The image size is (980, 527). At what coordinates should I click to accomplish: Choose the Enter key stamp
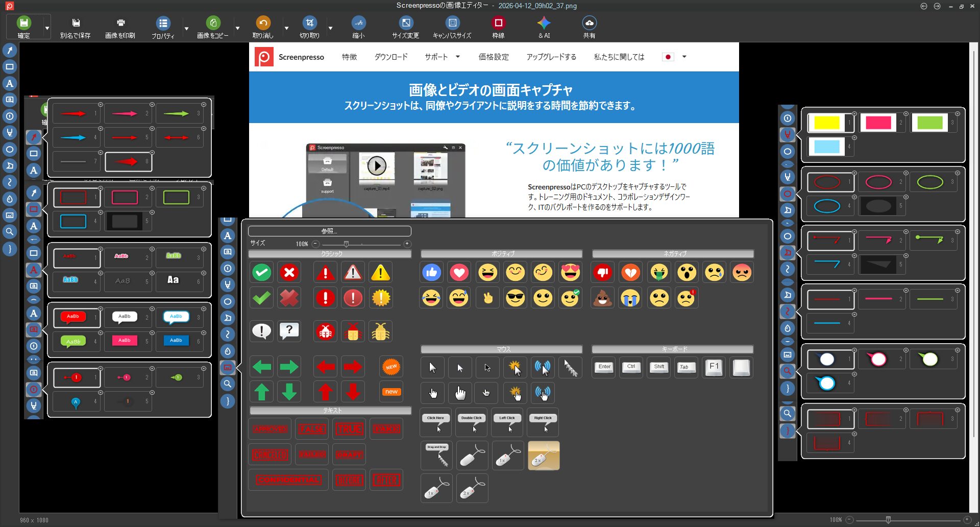604,367
